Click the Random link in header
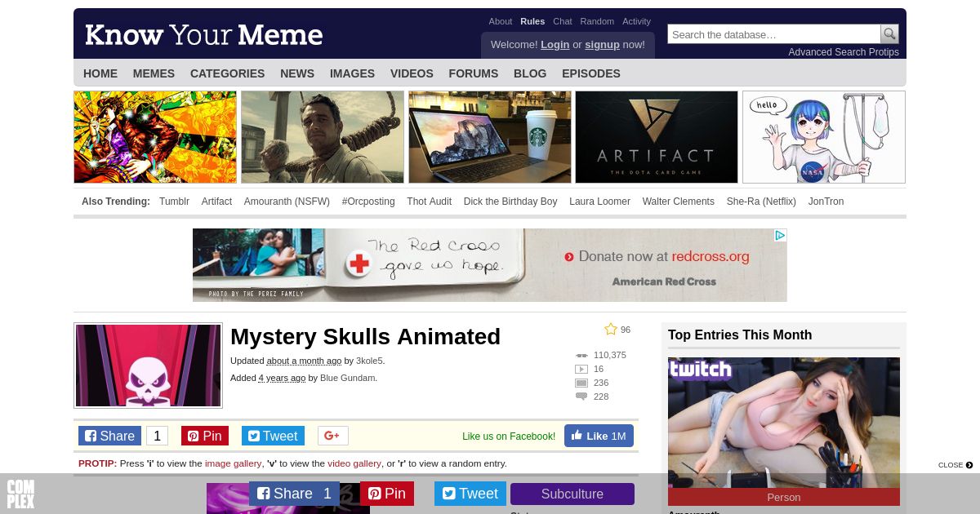 click(597, 21)
